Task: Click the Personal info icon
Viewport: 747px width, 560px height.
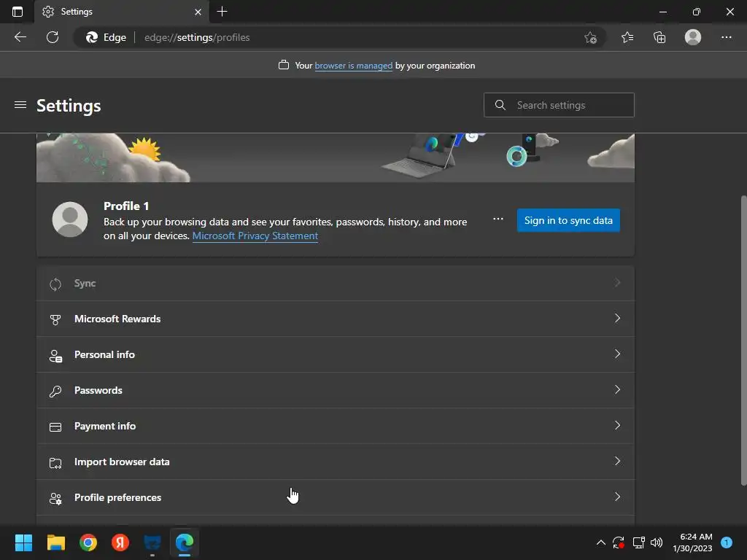Action: [55, 356]
